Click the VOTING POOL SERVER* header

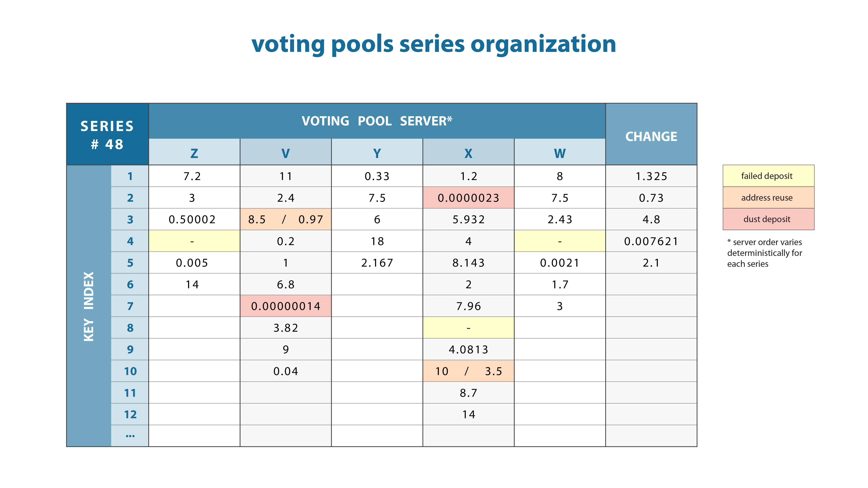pos(377,121)
